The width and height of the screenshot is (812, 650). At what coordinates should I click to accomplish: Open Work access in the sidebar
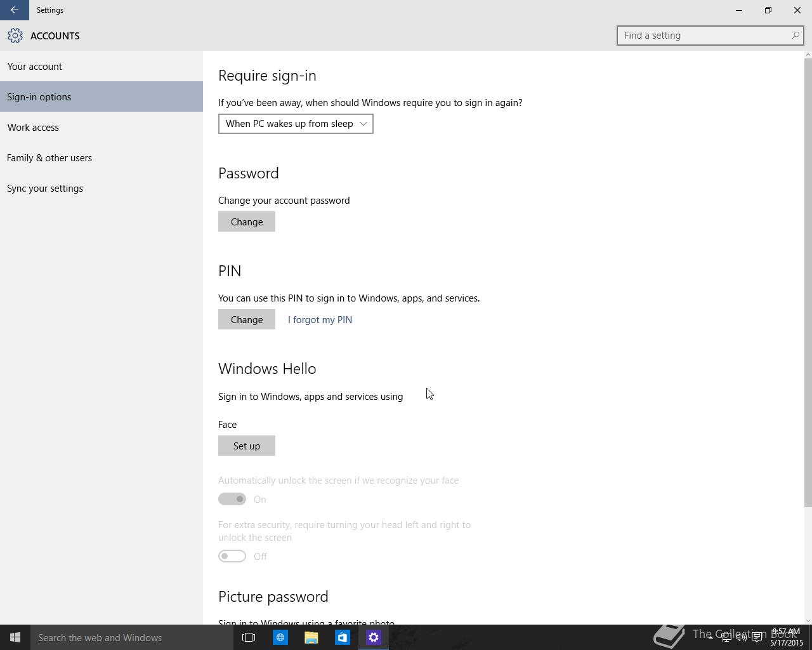click(x=101, y=127)
